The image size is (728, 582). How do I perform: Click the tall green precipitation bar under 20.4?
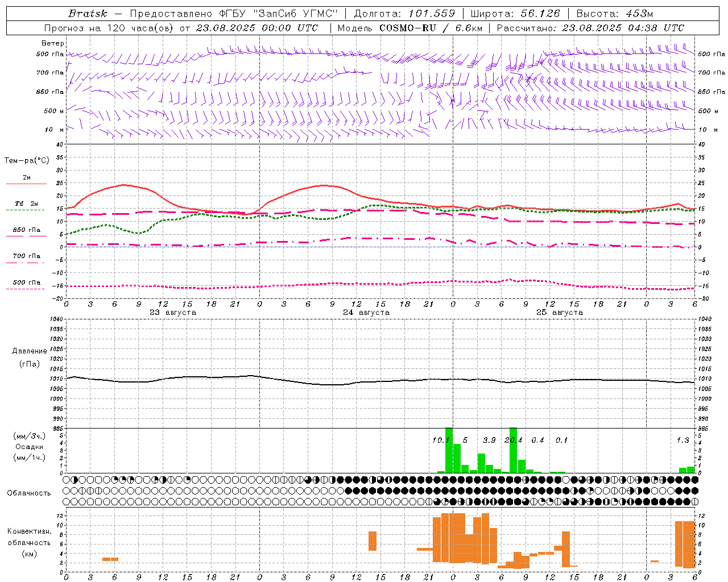click(x=514, y=450)
